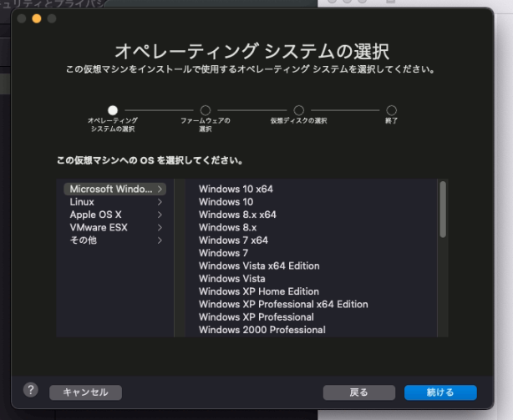Click the オペレーティングシステムの選択 step circle

(x=113, y=110)
